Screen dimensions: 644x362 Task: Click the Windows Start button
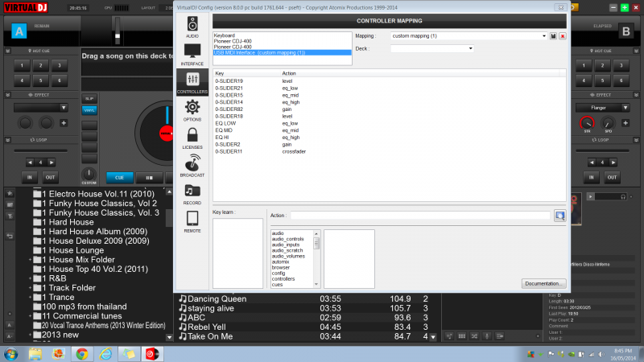coord(10,354)
